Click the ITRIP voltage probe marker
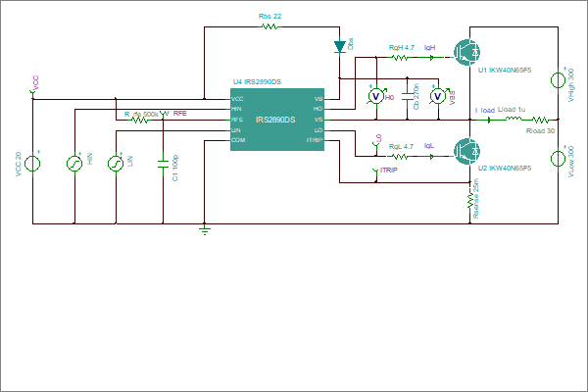 click(375, 173)
